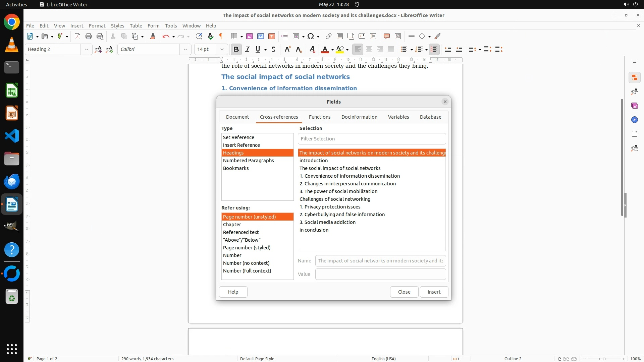The width and height of the screenshot is (644, 362).
Task: Click the Print toolbar icon
Action: [x=89, y=36]
